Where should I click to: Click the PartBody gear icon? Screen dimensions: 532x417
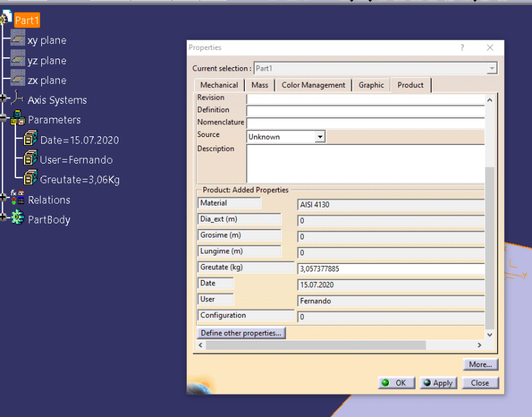click(x=17, y=217)
